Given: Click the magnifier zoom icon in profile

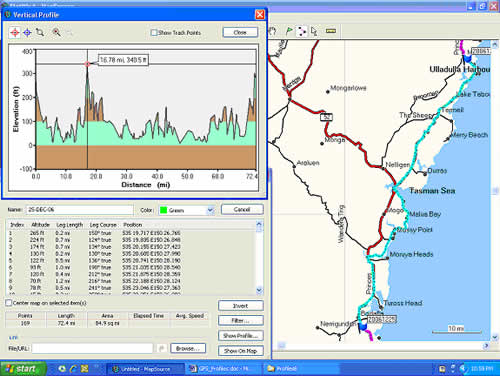Looking at the screenshot, I should [x=56, y=32].
